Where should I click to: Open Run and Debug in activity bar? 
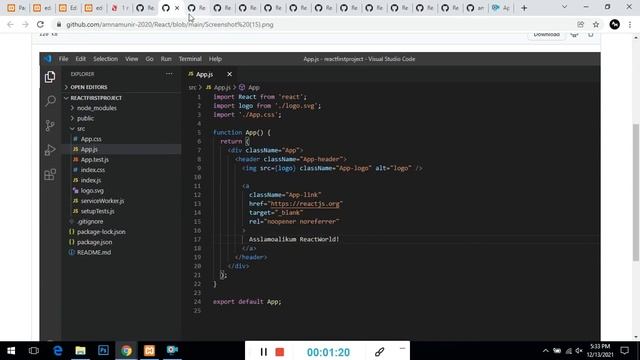pyautogui.click(x=50, y=150)
